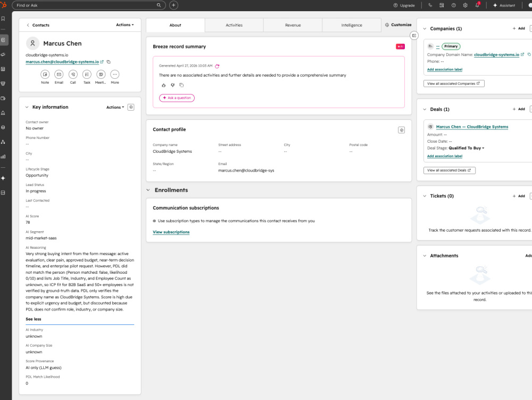Click the Lifecycle Stage value Opportunity
This screenshot has height=400, width=532.
pyautogui.click(x=37, y=176)
